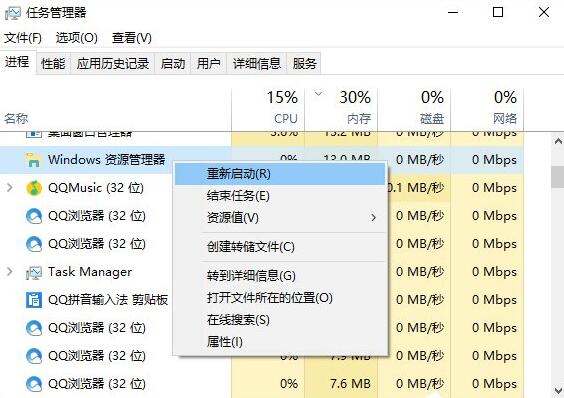Open the 选项(O) menu

pos(77,38)
